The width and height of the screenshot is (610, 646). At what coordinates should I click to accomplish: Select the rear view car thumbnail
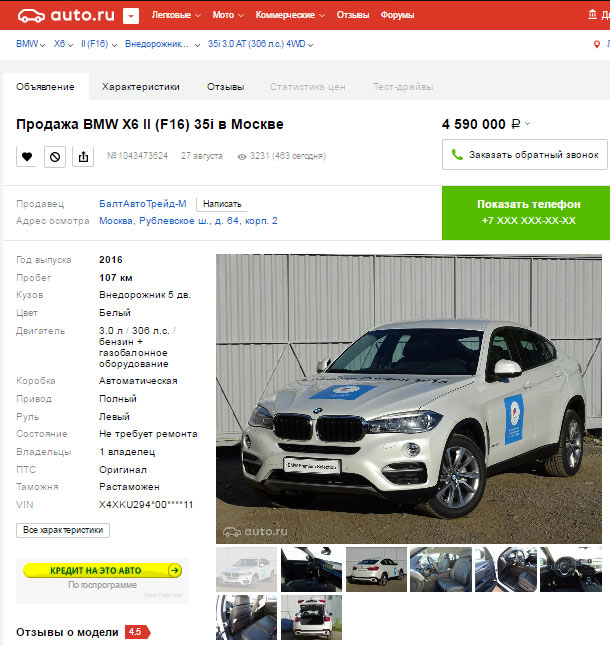pyautogui.click(x=376, y=569)
